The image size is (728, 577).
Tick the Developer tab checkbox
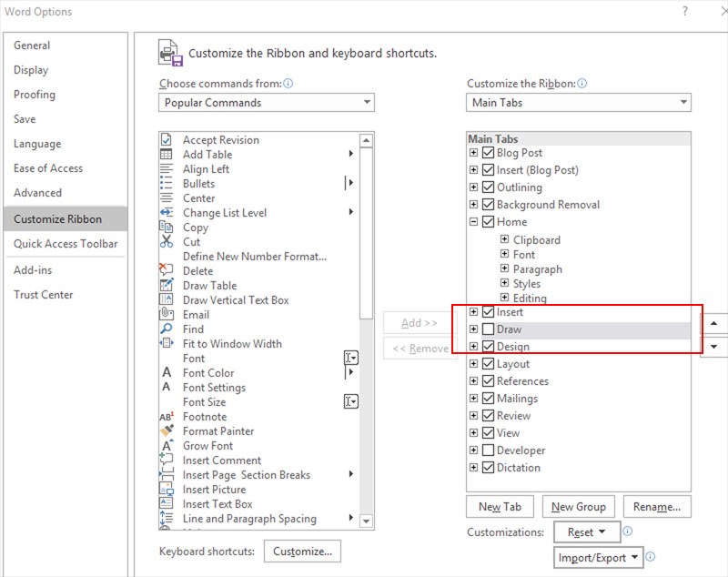click(489, 450)
